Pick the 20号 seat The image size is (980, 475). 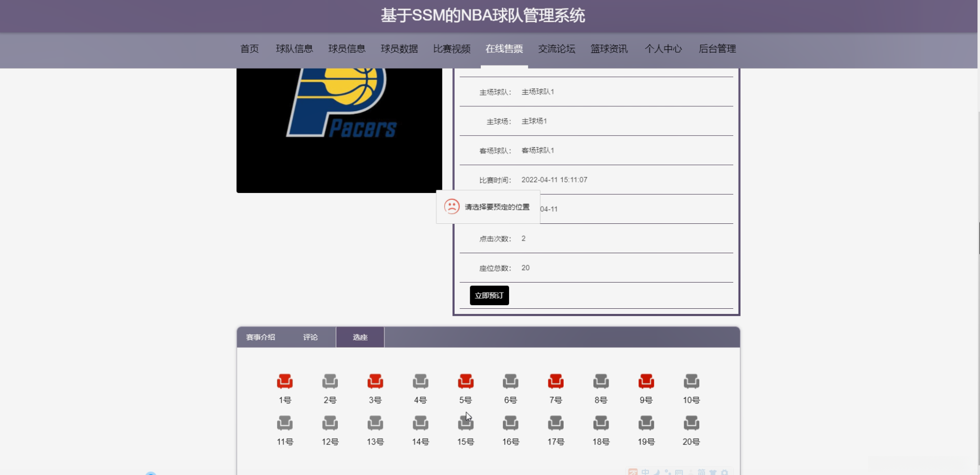click(691, 423)
